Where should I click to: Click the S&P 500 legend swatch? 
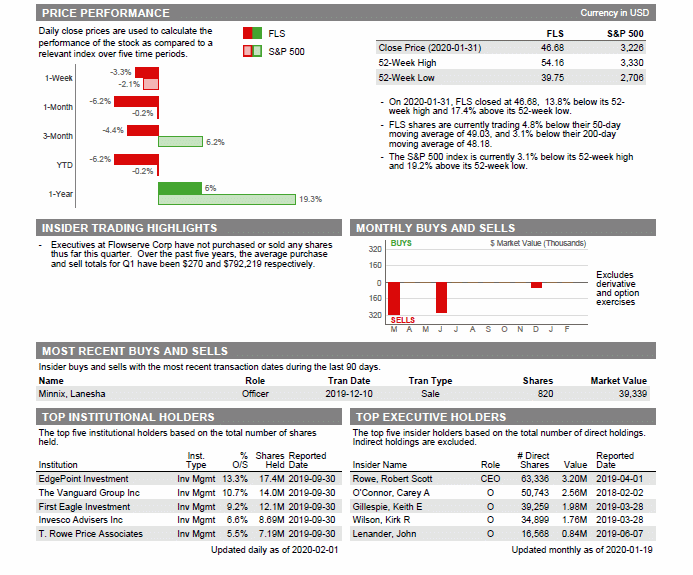[x=252, y=51]
